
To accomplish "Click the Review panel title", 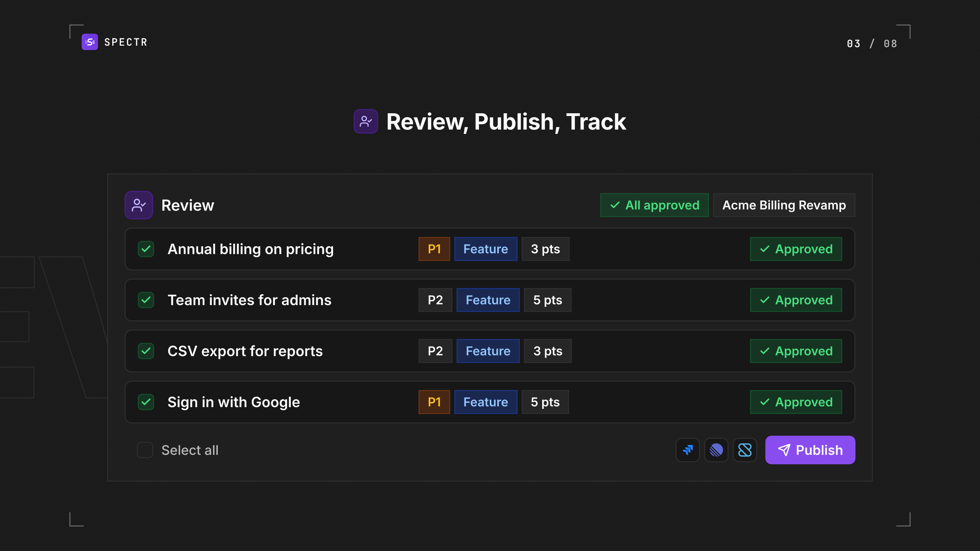I will (x=188, y=205).
